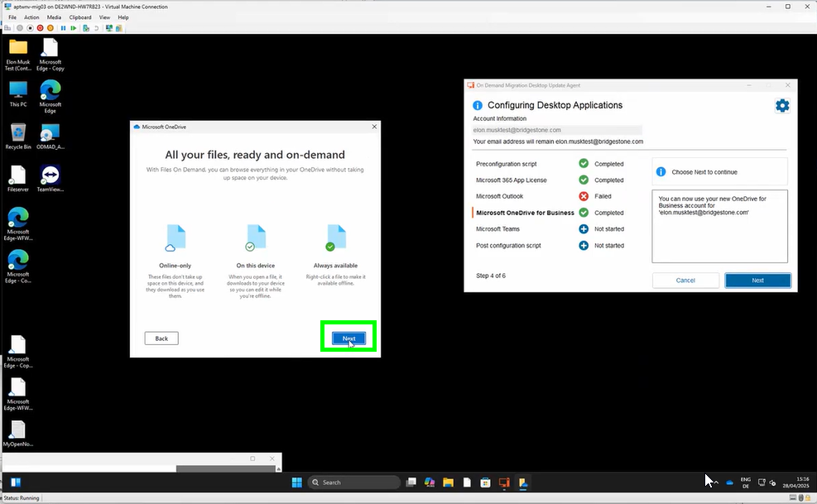Screen dimensions: 817x504
Task: Select the Recycle Bin desktop icon
Action: point(18,137)
